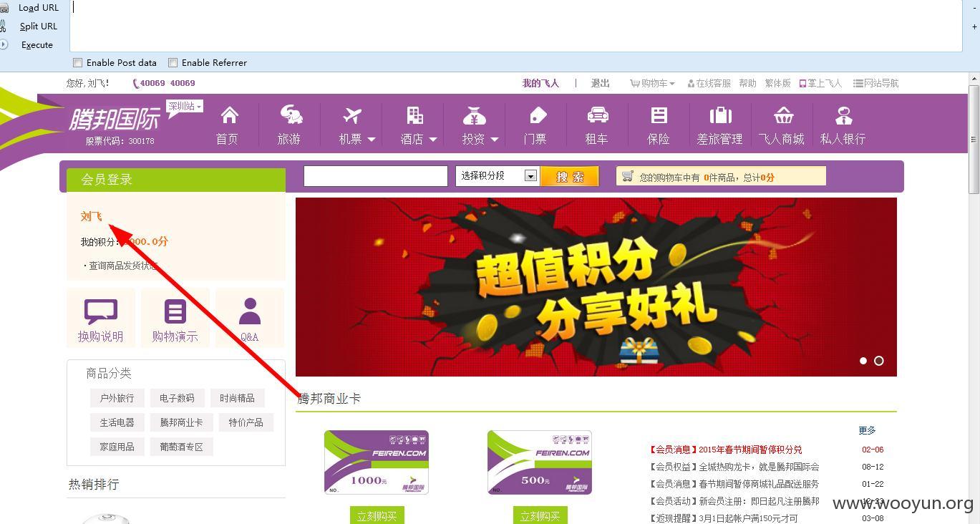The image size is (980, 524).
Task: Open the 保险 insurance icon
Action: coord(659,115)
